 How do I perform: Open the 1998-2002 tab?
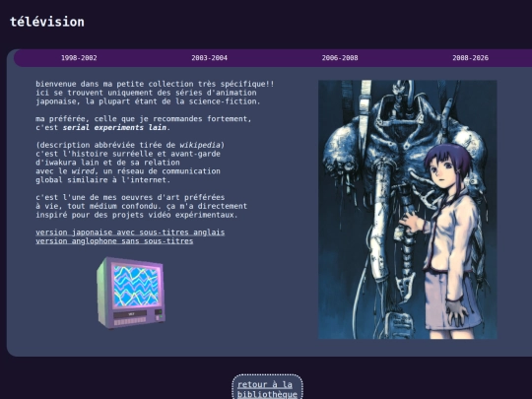79,58
